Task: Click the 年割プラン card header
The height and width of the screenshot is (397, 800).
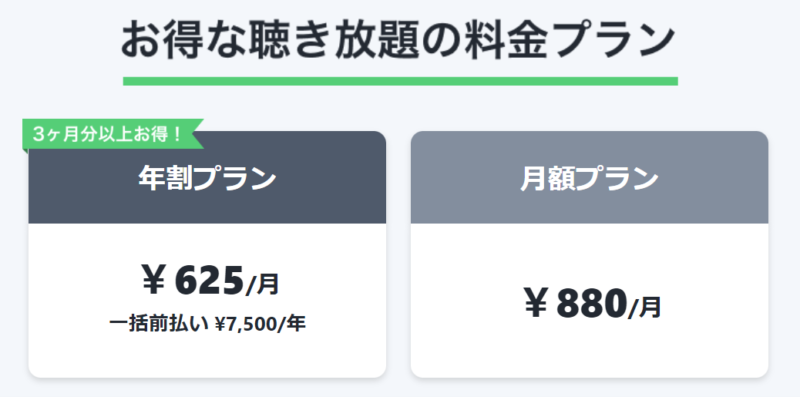Action: (207, 178)
